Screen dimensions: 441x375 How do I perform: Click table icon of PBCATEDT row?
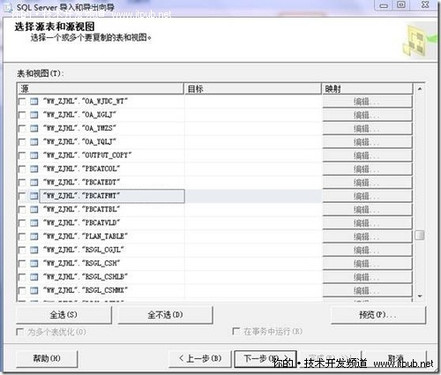tap(34, 182)
